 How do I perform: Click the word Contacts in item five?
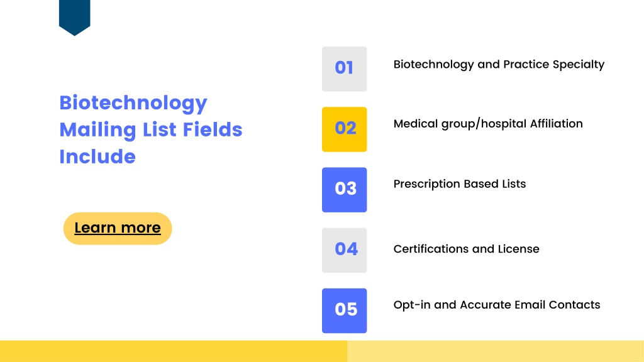tap(574, 305)
